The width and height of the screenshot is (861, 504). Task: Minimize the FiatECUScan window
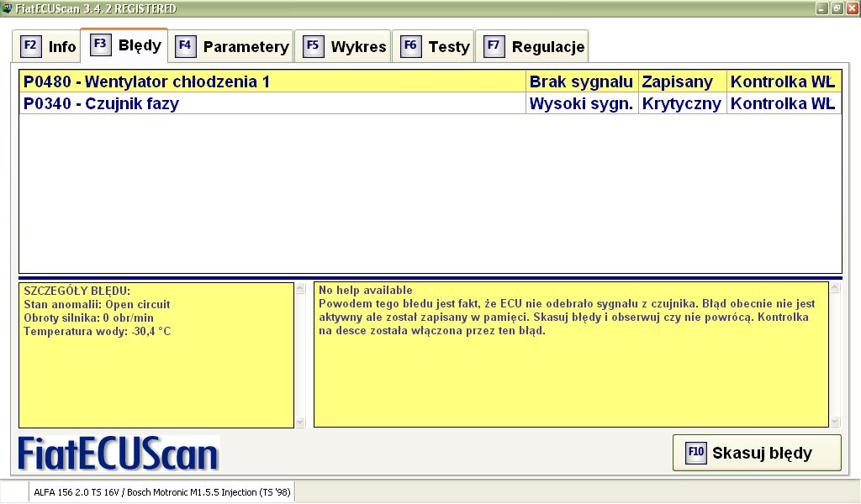click(822, 8)
